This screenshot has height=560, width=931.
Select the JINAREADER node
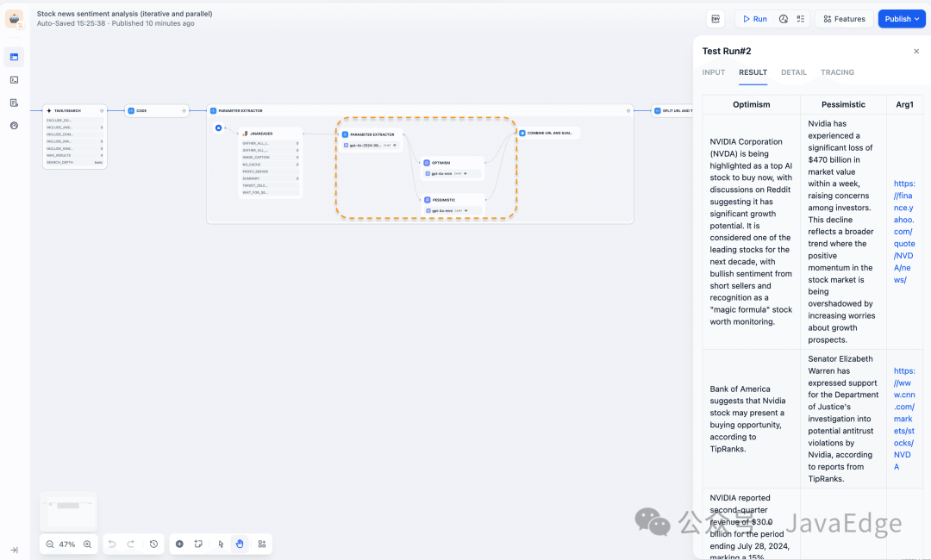pos(271,163)
